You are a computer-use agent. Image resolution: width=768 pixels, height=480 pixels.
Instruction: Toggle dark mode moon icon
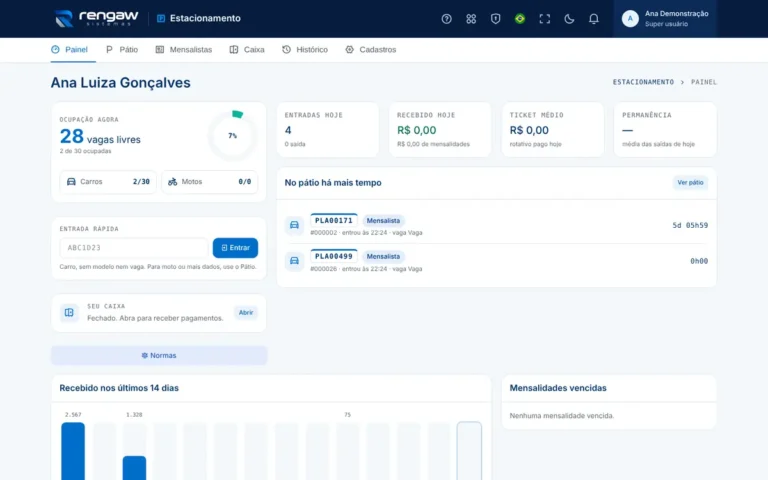click(x=569, y=19)
